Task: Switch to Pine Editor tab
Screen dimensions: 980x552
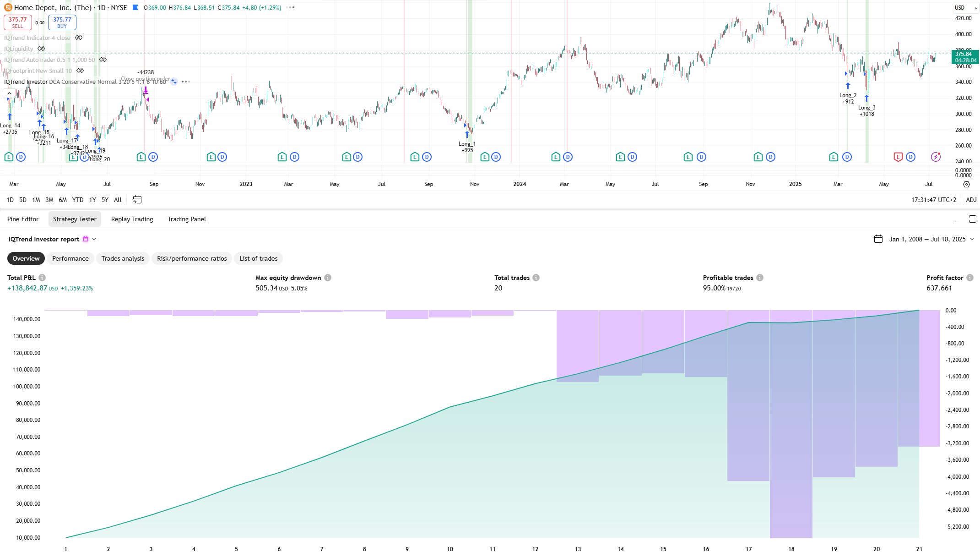Action: pos(23,219)
